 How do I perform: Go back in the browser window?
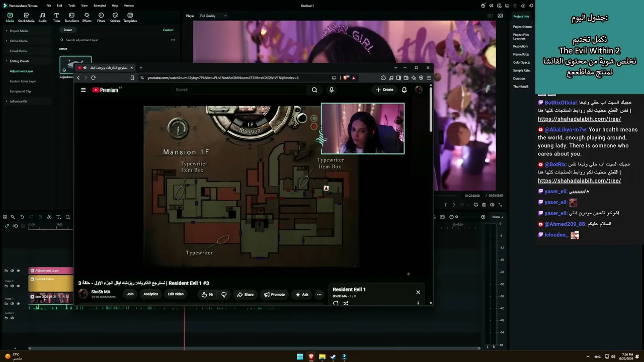pyautogui.click(x=78, y=78)
